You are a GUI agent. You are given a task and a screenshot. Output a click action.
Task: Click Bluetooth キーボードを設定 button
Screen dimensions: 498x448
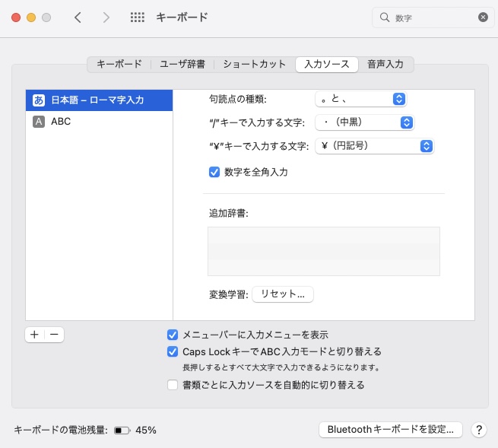390,430
